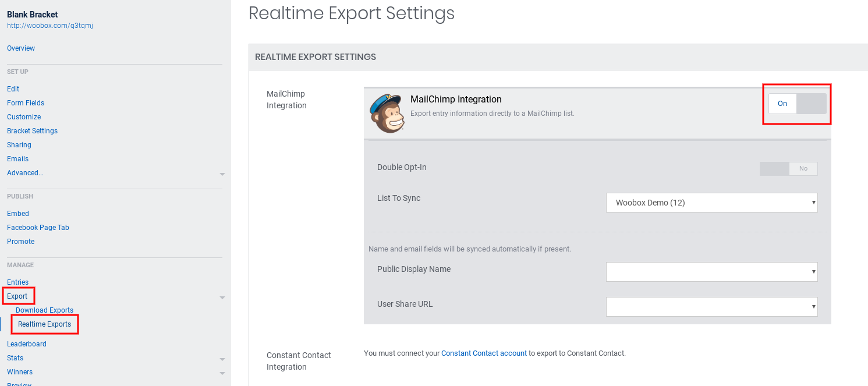
Task: Collapse the Export section arrow
Action: 222,298
